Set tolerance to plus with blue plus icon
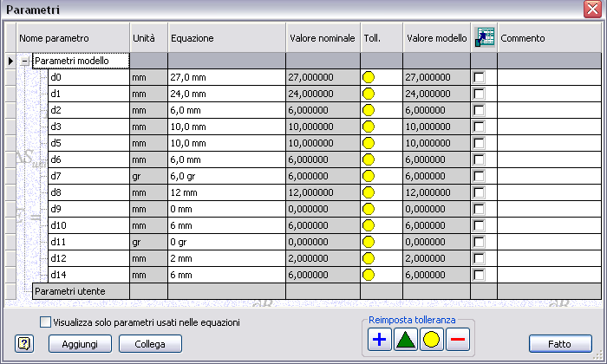 click(x=380, y=339)
